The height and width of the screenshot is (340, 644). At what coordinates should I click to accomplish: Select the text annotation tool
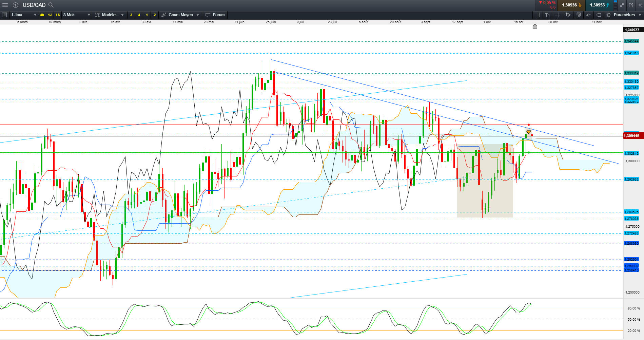pos(548,15)
